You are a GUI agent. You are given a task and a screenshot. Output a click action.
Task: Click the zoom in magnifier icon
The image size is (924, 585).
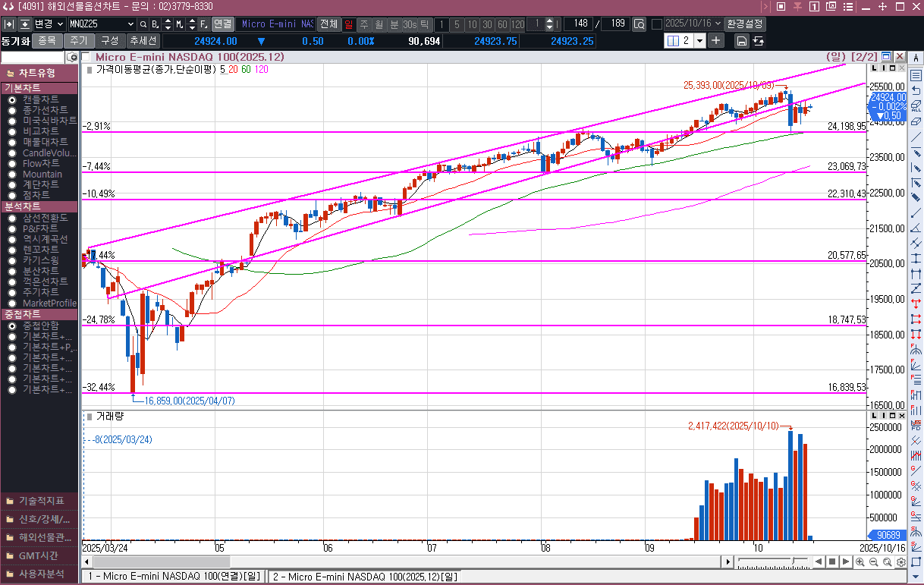coord(860,561)
